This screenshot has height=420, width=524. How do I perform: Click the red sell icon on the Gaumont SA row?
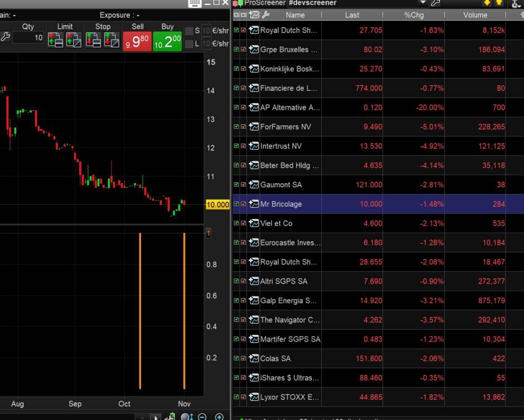click(x=243, y=184)
